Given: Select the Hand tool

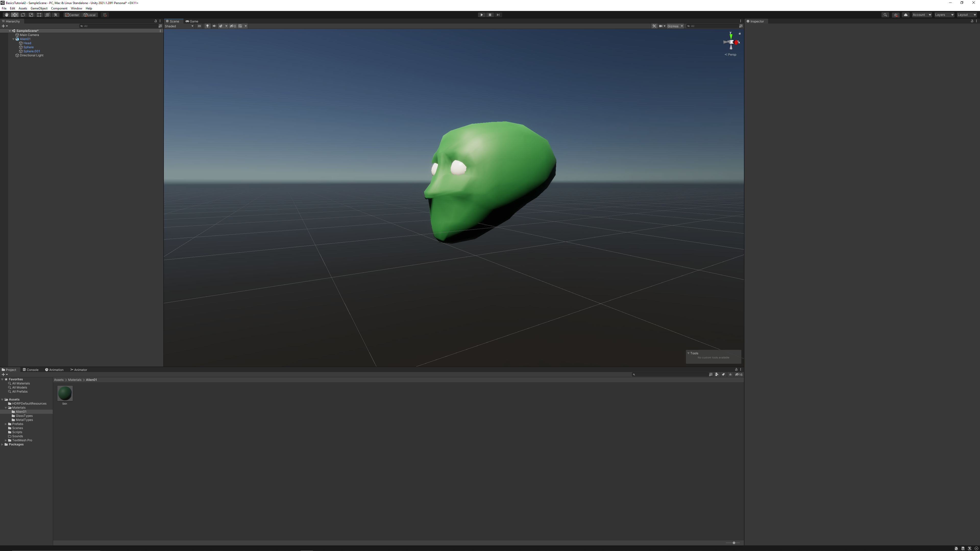Looking at the screenshot, I should 6,15.
